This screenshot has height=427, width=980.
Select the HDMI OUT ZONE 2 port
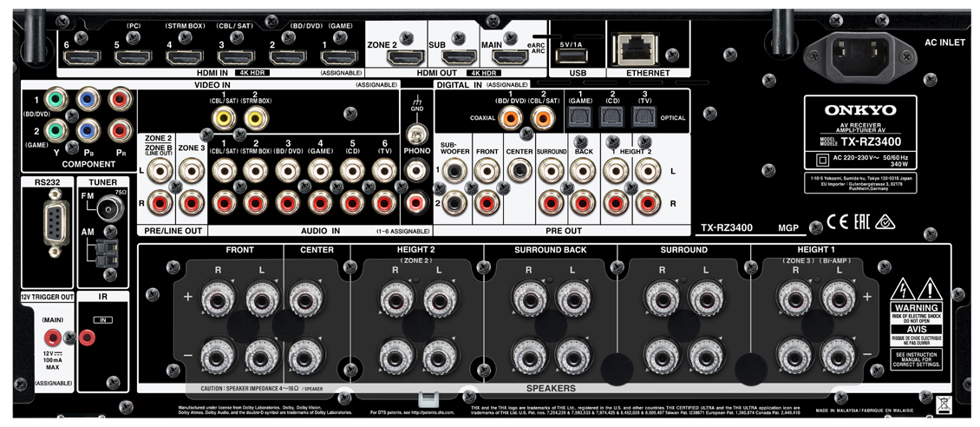(406, 57)
